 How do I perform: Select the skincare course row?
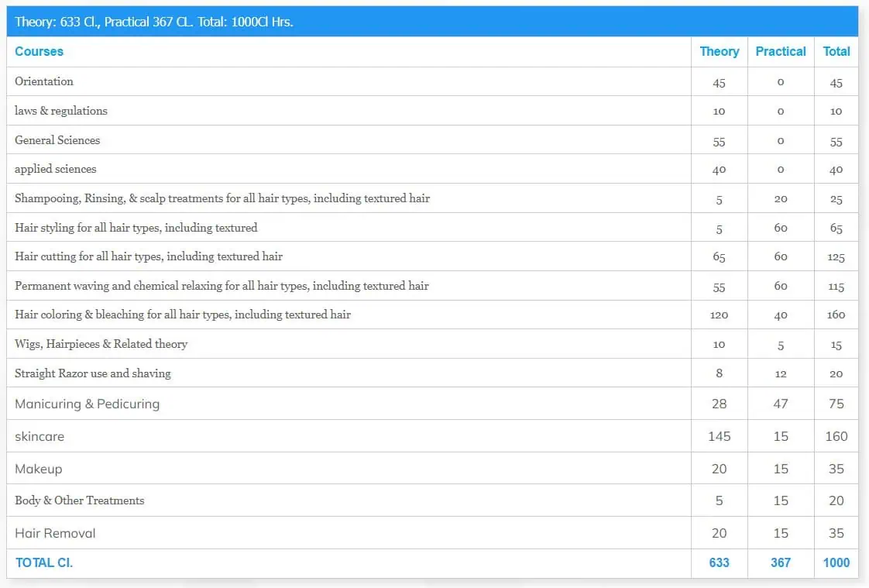point(39,436)
